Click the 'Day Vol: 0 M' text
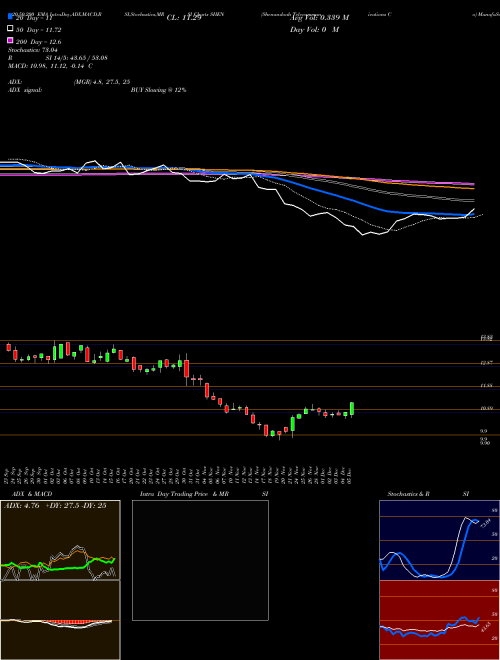The image size is (500, 660). (314, 30)
